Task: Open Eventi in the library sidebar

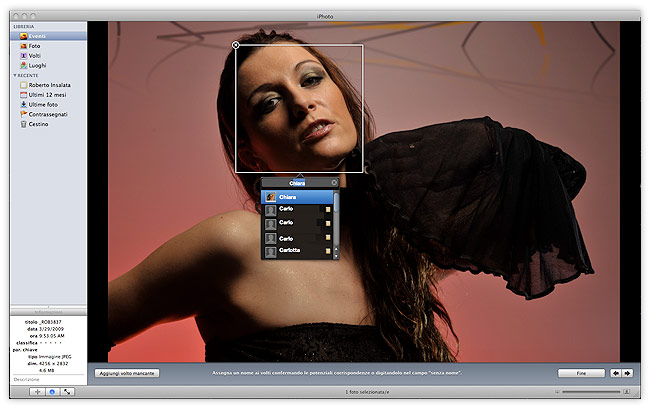Action: 49,36
